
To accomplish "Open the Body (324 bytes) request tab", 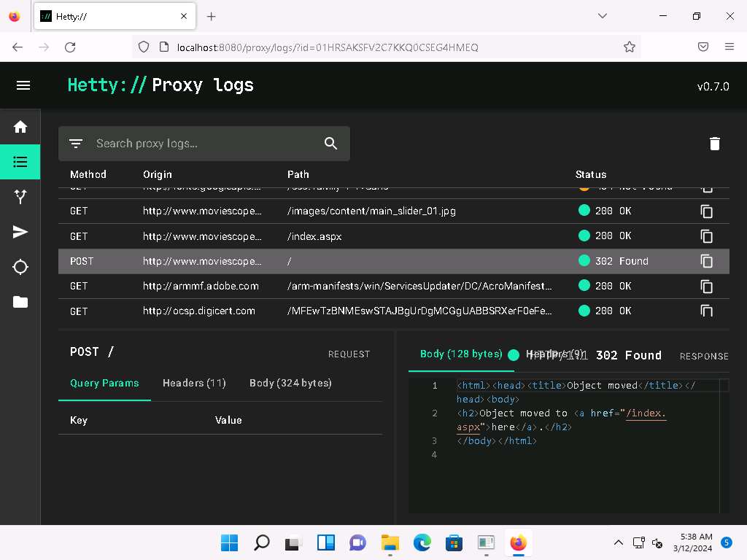I will click(x=290, y=383).
